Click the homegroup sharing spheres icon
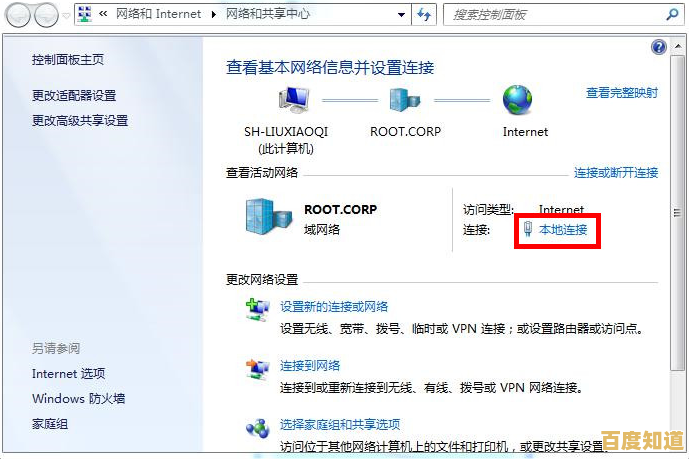The image size is (689, 459). point(257,428)
